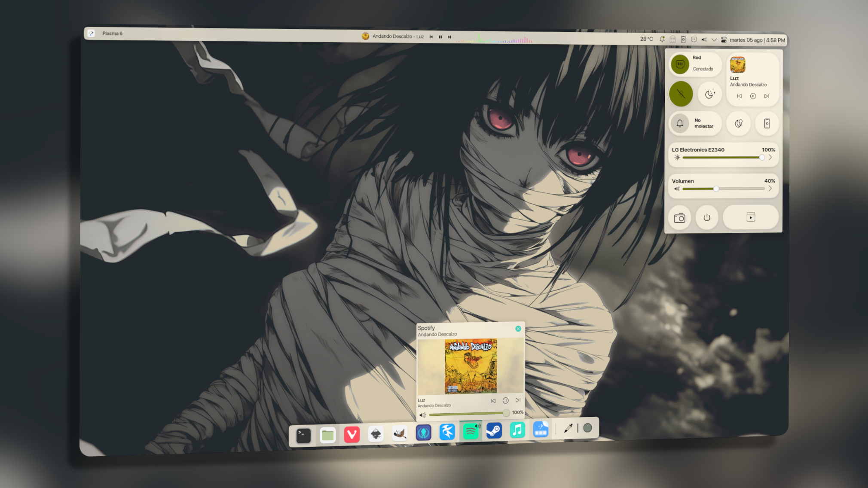The image size is (868, 488).
Task: Click the ghost icon in system tray
Action: click(672, 40)
